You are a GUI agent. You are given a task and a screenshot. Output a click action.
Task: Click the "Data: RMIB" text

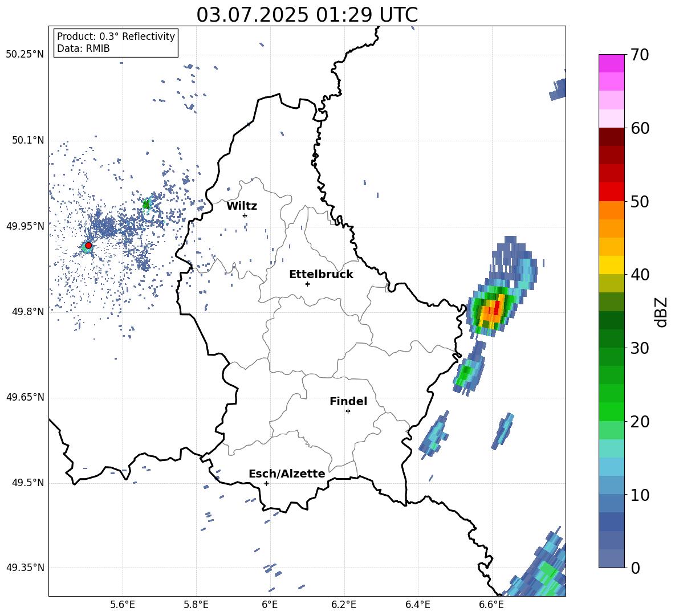(x=83, y=48)
